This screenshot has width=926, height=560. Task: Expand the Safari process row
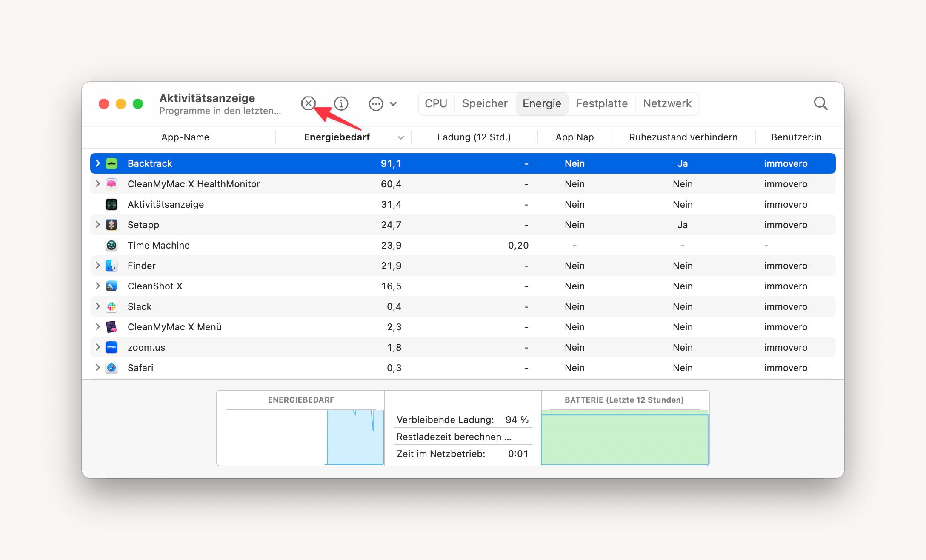[x=98, y=368]
